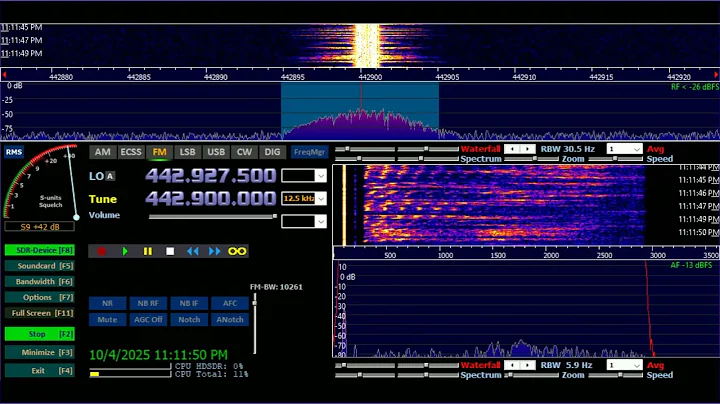Click the green Stop [F2] button
720x404 pixels.
[x=39, y=334]
